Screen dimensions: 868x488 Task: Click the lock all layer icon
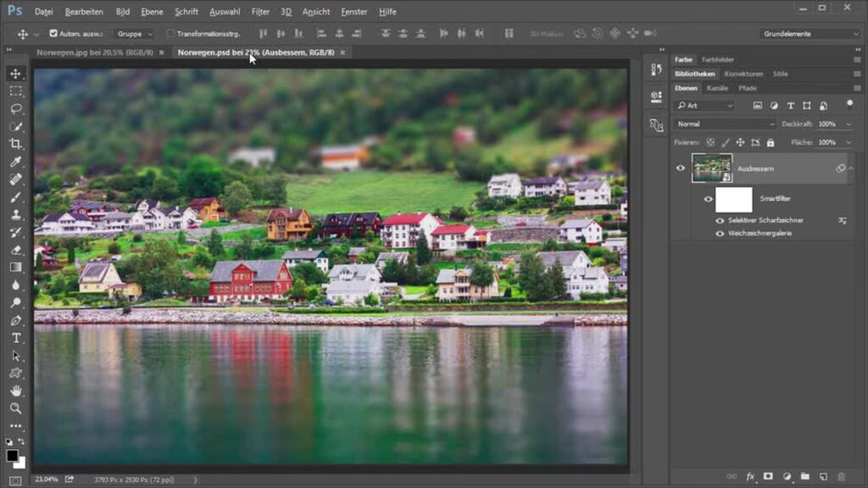point(770,142)
